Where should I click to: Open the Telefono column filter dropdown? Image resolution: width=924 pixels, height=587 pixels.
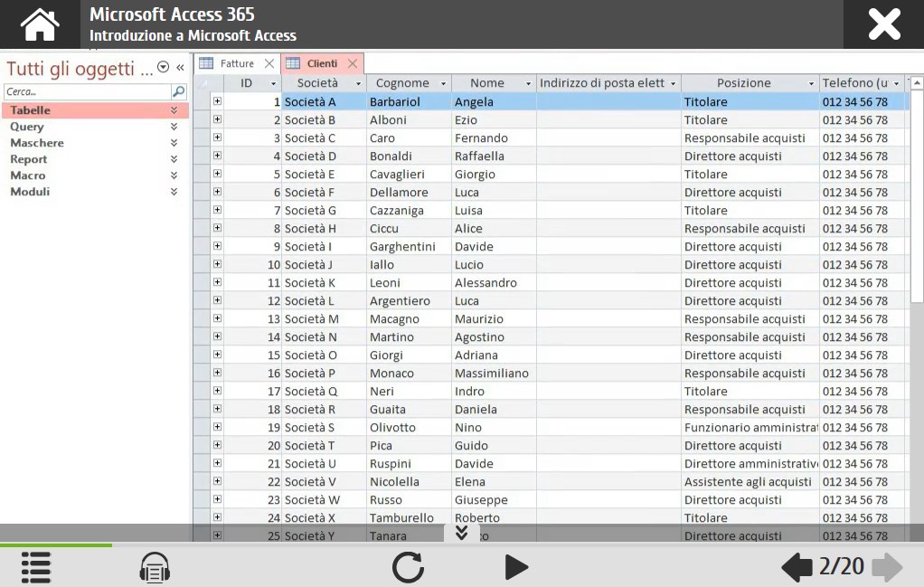pyautogui.click(x=896, y=84)
